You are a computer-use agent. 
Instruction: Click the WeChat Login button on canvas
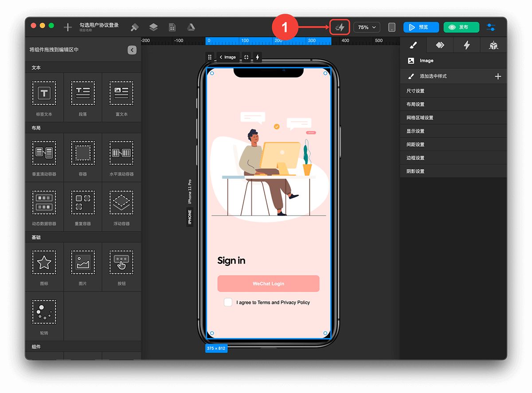[x=268, y=283]
